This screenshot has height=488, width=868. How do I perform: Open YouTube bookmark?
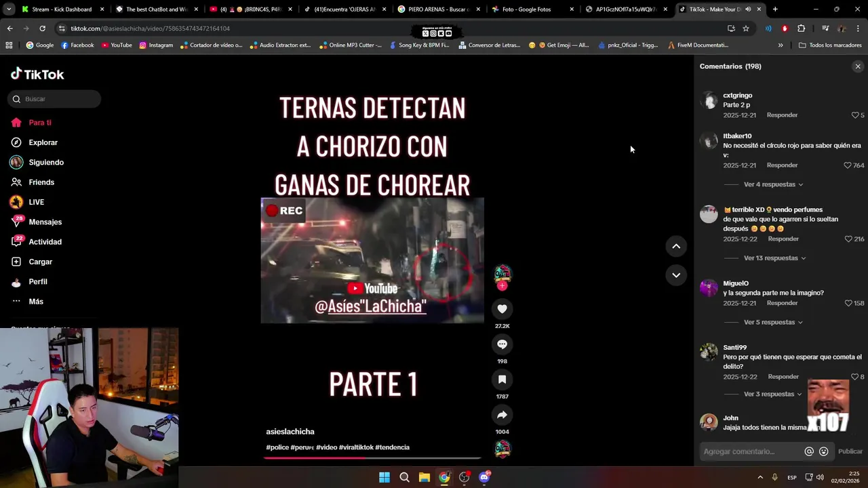(x=117, y=45)
